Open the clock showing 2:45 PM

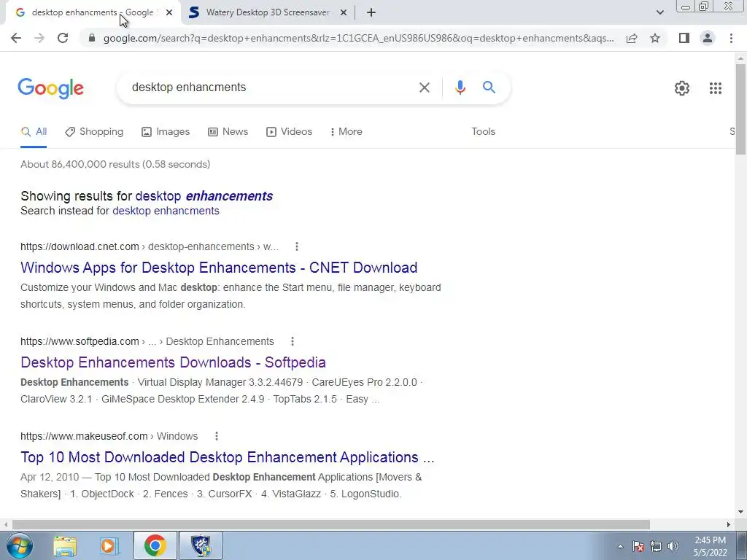point(710,546)
